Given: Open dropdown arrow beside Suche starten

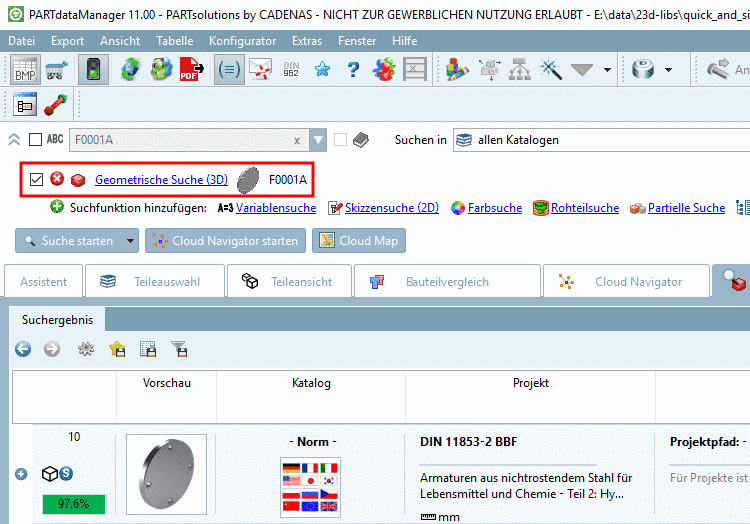Looking at the screenshot, I should (x=130, y=240).
